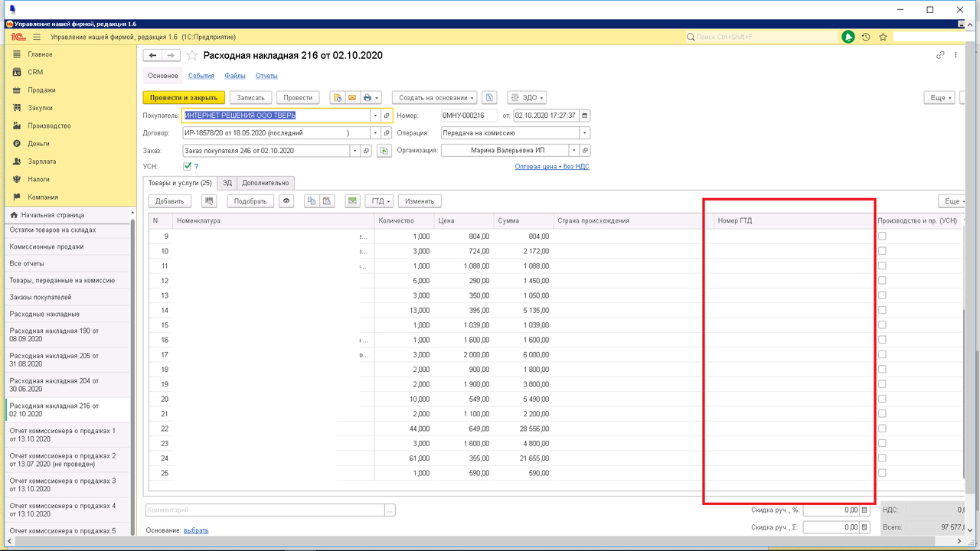This screenshot has width=980, height=551.
Task: Click the document-with-clock toolbar icon
Action: pos(337,97)
